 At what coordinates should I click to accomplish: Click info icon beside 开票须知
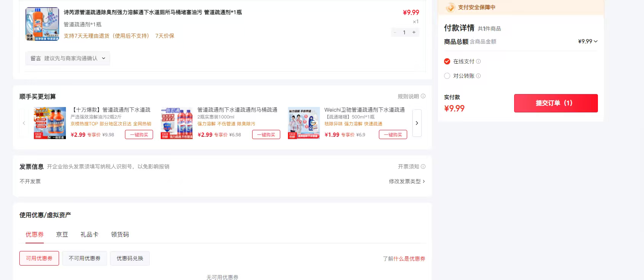(423, 166)
